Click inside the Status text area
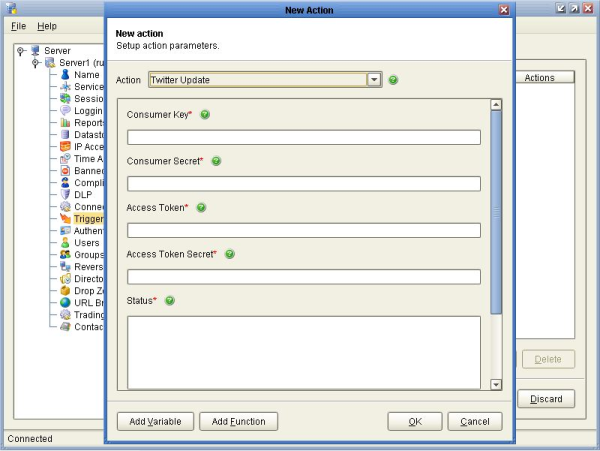Viewport: 600px width, 451px height. (x=304, y=352)
